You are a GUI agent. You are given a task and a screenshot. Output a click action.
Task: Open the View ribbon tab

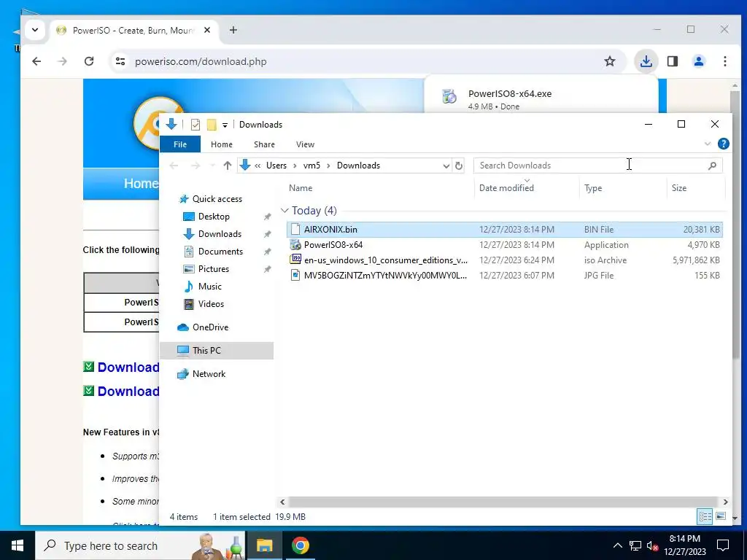[305, 144]
